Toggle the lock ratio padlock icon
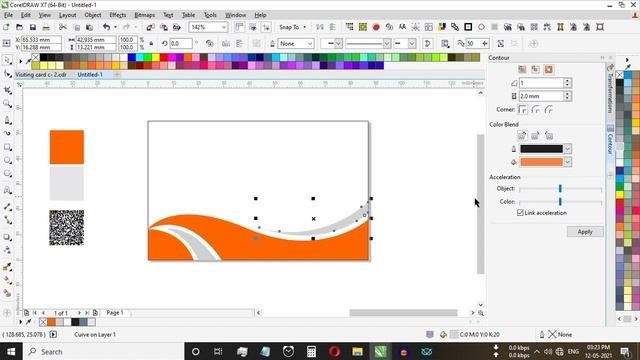The height and width of the screenshot is (360, 640). pyautogui.click(x=151, y=43)
